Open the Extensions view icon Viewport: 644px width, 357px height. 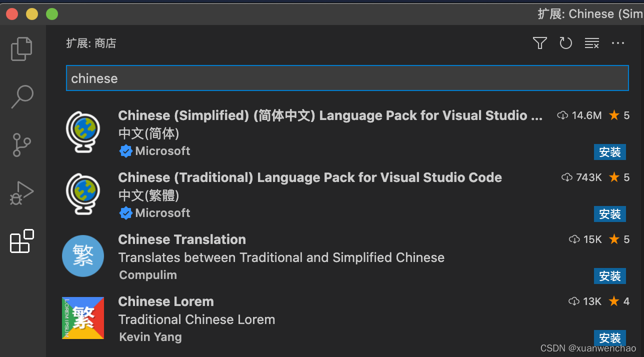21,241
